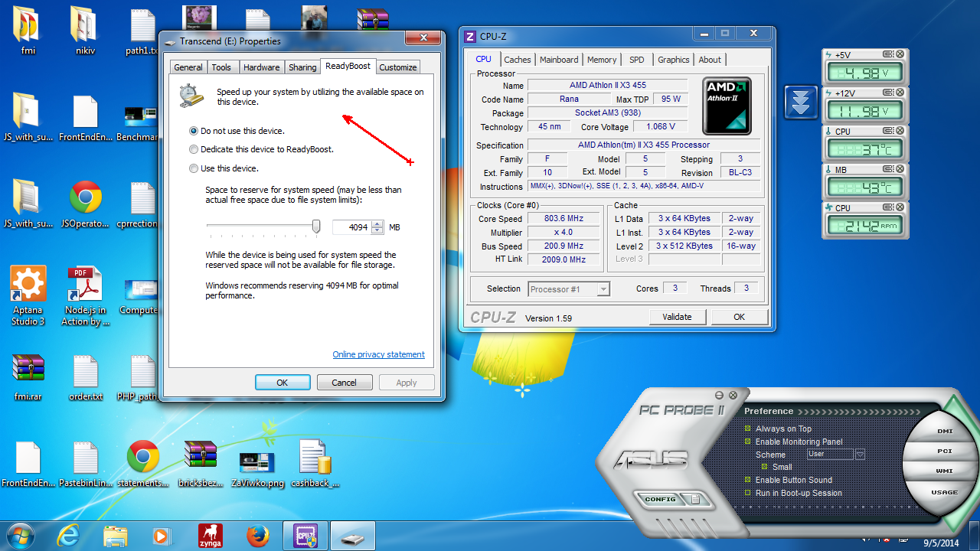The height and width of the screenshot is (551, 980).
Task: Open DMI section in PC Probe II
Action: coord(945,431)
